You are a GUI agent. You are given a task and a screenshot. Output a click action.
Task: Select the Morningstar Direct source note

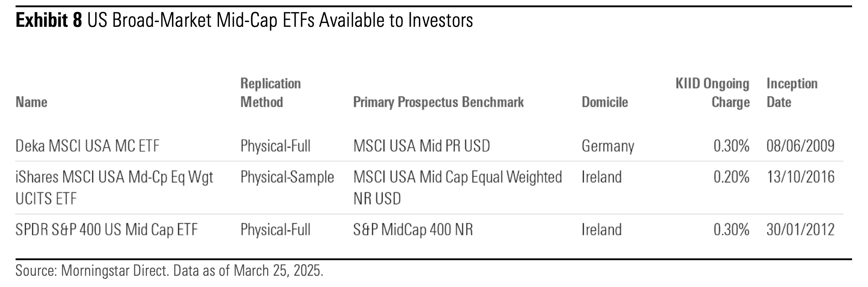(169, 271)
